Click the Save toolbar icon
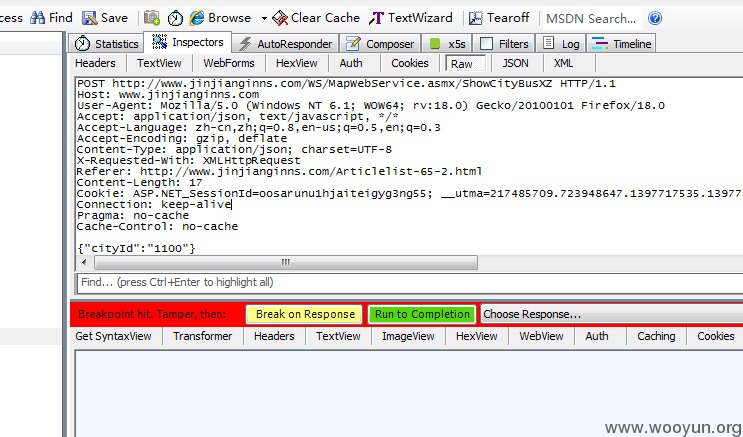Viewport: 743px width, 437px height. pos(90,18)
